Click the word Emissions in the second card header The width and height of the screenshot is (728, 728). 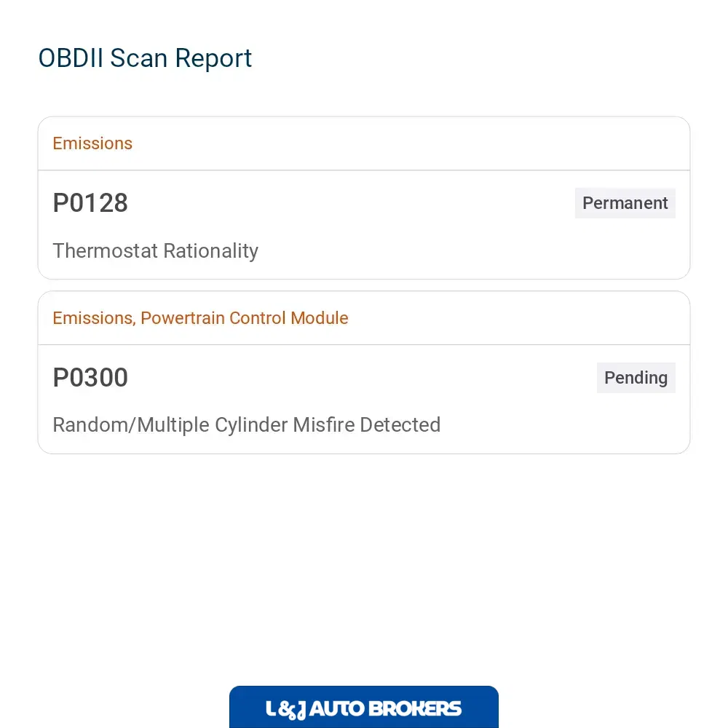(x=94, y=318)
